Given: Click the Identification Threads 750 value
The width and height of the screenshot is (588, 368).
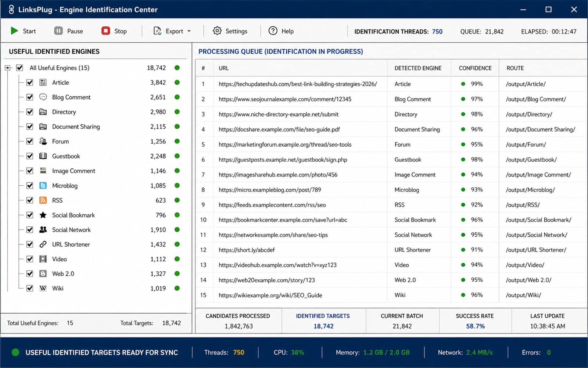Looking at the screenshot, I should tap(437, 32).
